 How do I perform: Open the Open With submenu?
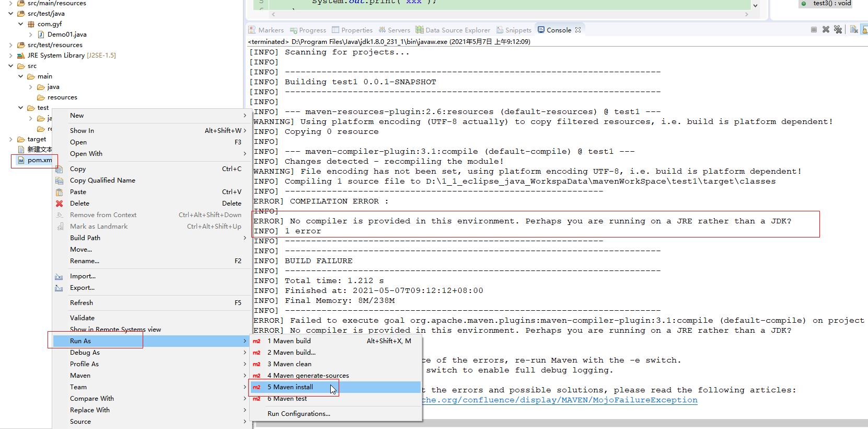(152, 154)
